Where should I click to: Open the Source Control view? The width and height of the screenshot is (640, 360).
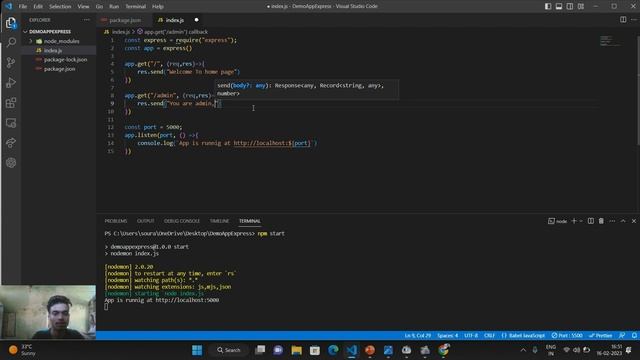click(x=11, y=62)
